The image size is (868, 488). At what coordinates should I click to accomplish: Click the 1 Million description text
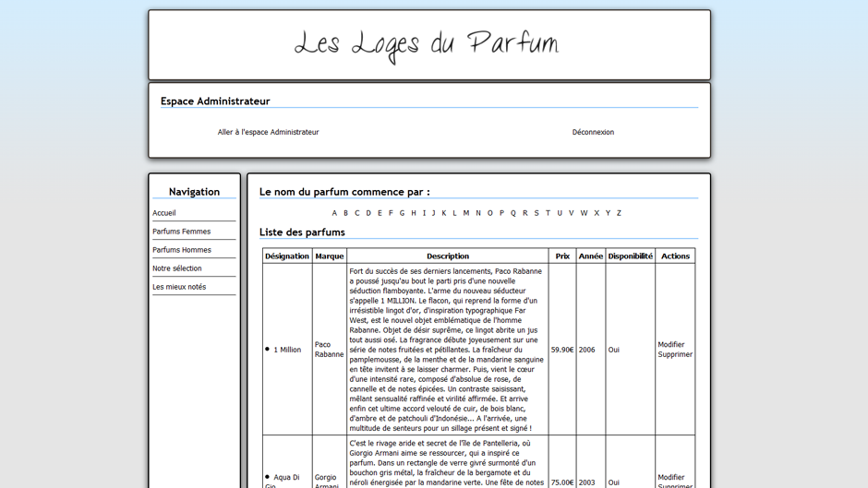(447, 350)
